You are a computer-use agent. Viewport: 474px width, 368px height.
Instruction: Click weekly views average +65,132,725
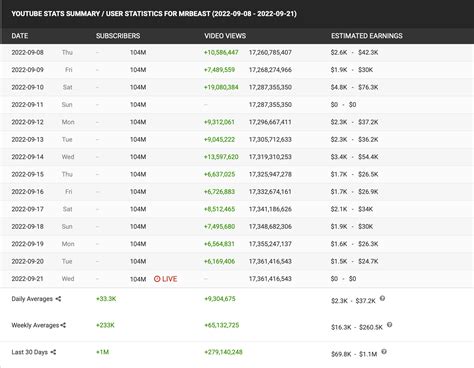click(222, 325)
